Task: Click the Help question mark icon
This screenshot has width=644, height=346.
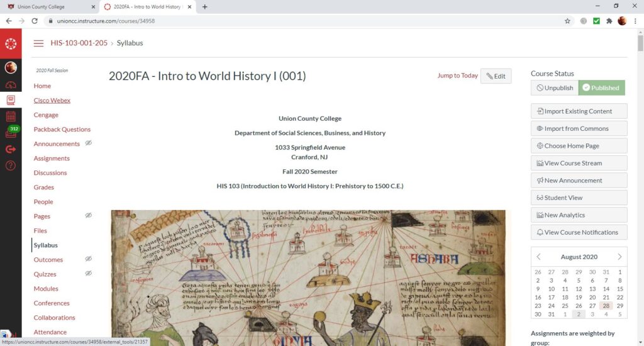Action: 11,165
